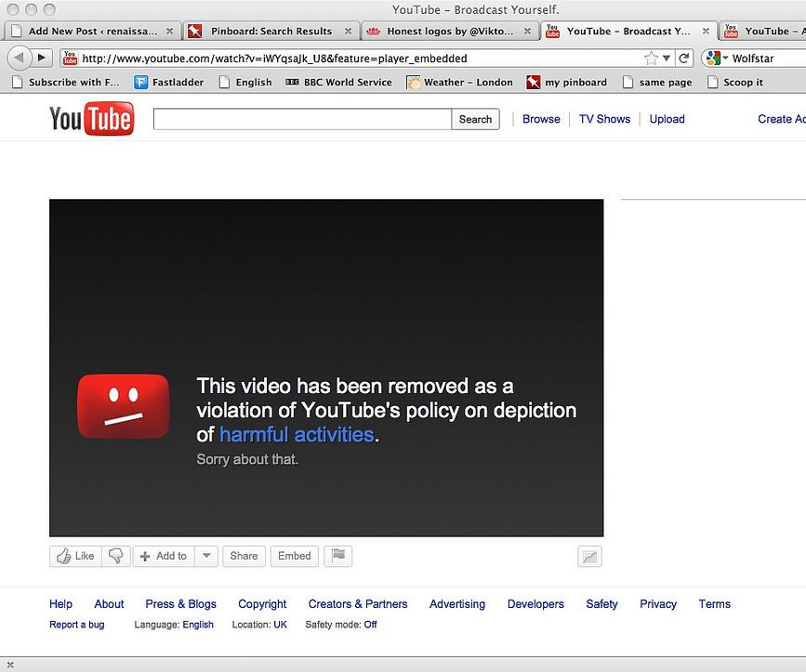This screenshot has height=672, width=806.
Task: Click the browser Forward arrow button
Action: point(42,58)
